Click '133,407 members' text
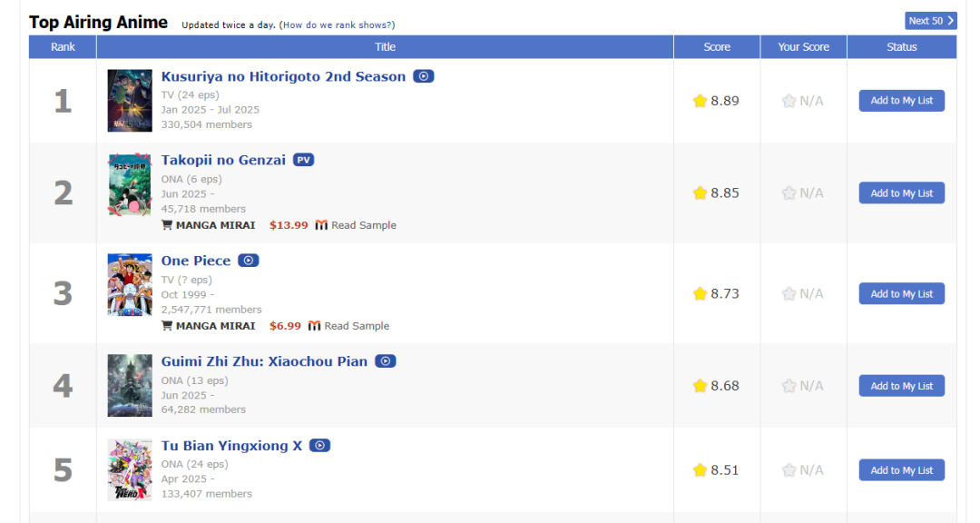Viewport: 980px width, 523px height. (x=207, y=494)
